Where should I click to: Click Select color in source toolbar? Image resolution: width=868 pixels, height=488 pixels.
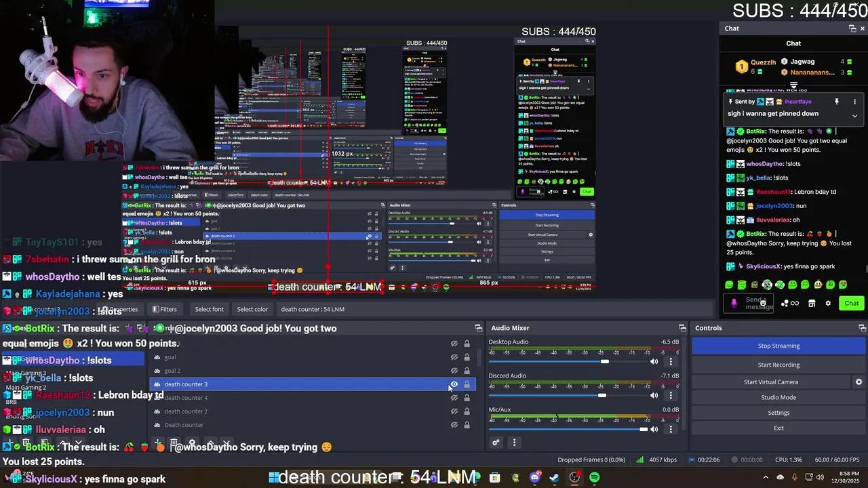click(x=252, y=309)
